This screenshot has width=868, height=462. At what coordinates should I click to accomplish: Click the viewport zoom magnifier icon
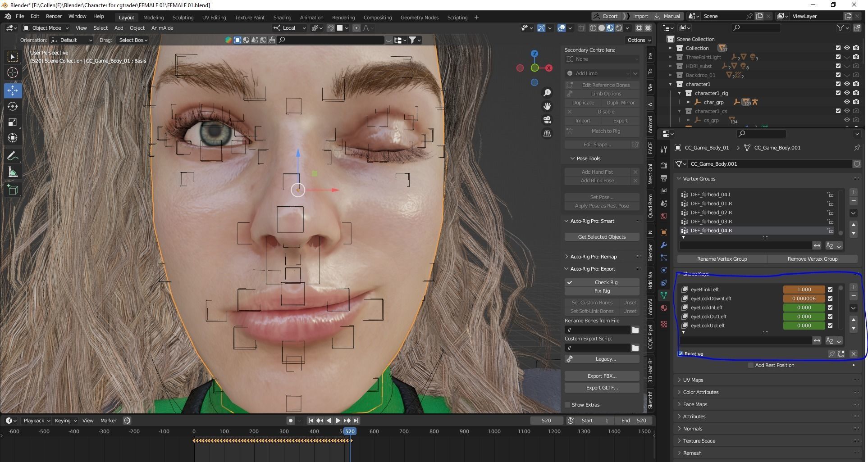pos(547,93)
